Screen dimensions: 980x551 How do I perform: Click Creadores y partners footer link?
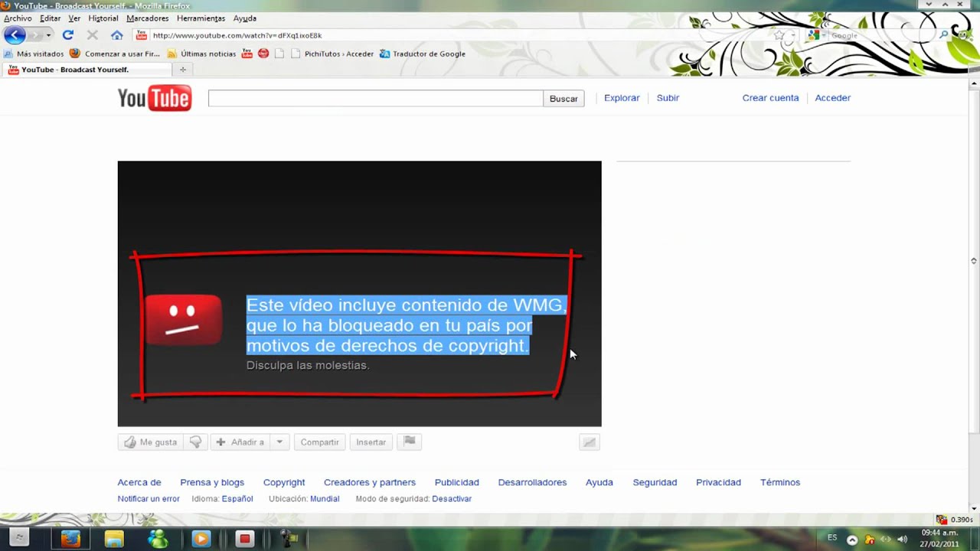click(370, 483)
